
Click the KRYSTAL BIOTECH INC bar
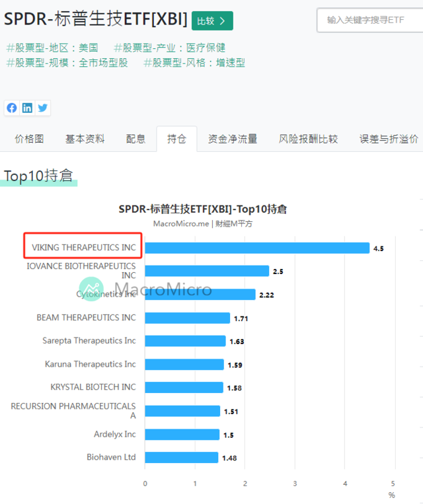pyautogui.click(x=184, y=387)
